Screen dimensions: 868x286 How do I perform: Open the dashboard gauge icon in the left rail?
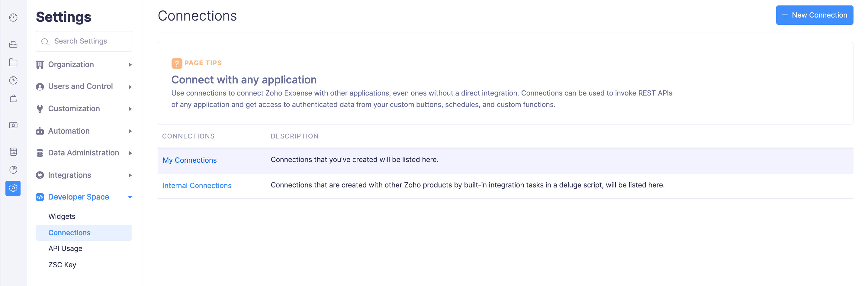click(13, 18)
